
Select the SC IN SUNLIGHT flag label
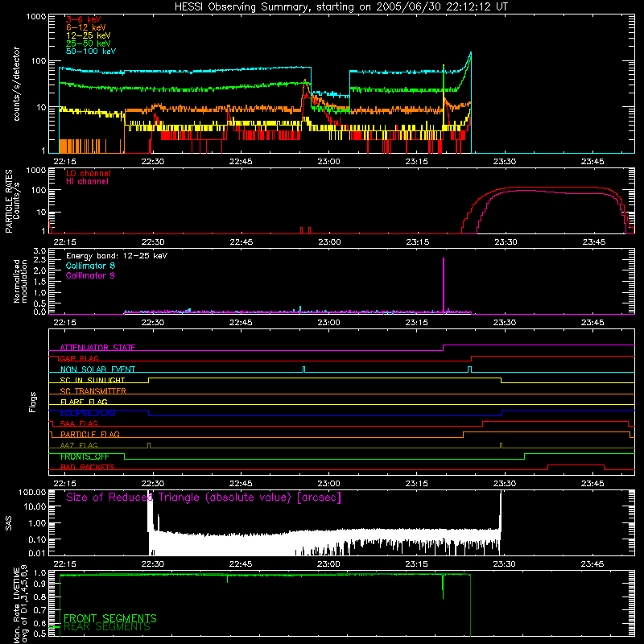coord(93,380)
